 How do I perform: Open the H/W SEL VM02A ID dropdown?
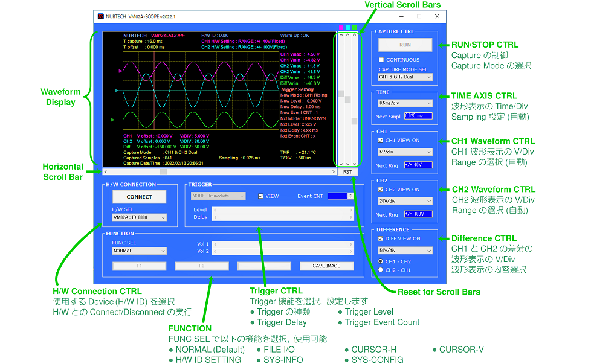tap(139, 217)
